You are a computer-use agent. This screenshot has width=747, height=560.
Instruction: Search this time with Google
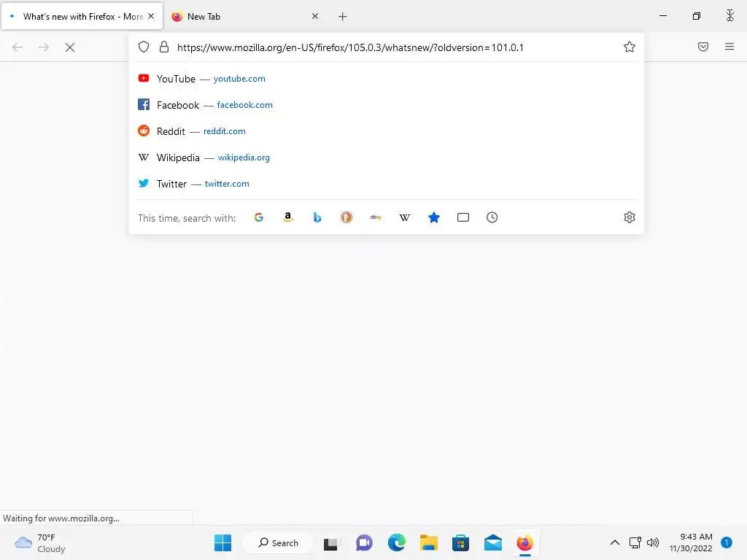point(259,217)
